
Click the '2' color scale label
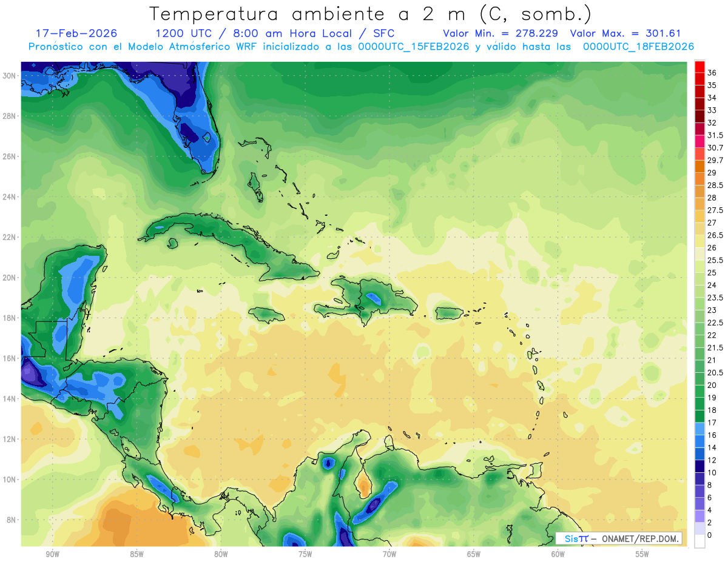[x=710, y=523]
